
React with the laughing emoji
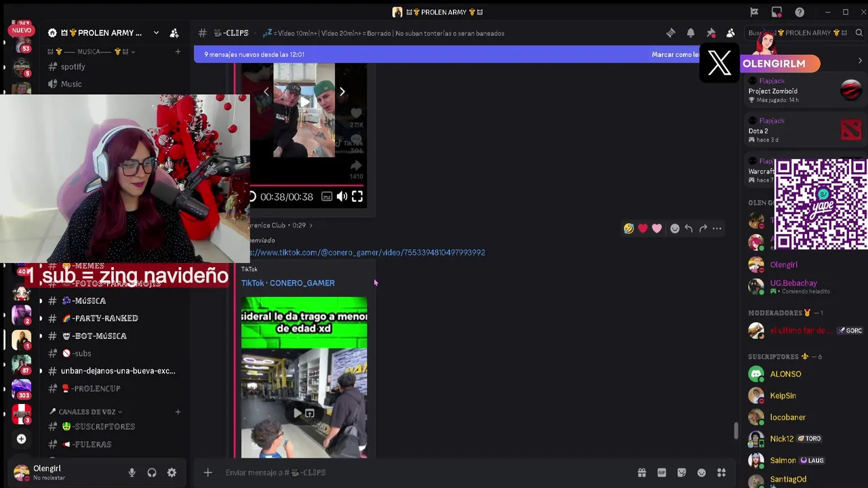(x=629, y=228)
